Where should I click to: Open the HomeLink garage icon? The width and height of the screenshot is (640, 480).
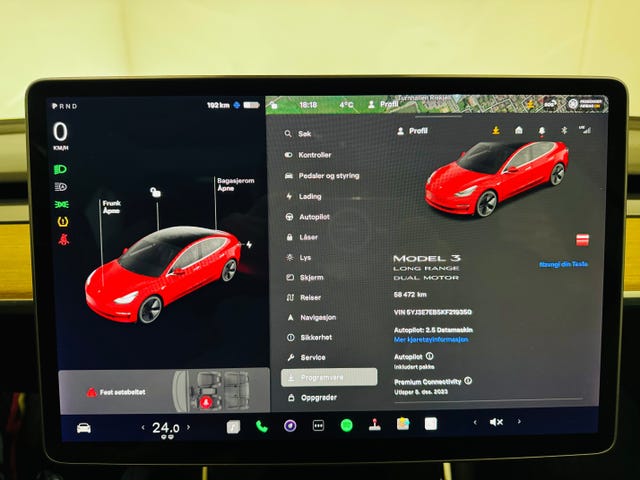pyautogui.click(x=519, y=130)
